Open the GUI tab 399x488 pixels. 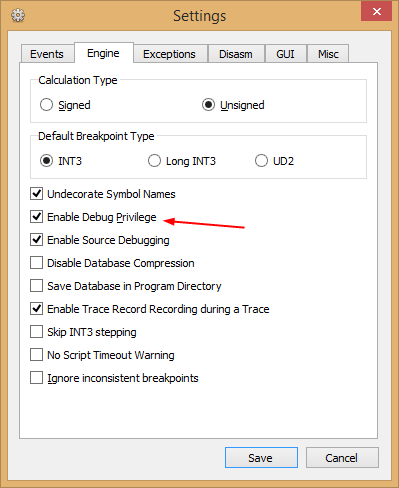click(286, 54)
